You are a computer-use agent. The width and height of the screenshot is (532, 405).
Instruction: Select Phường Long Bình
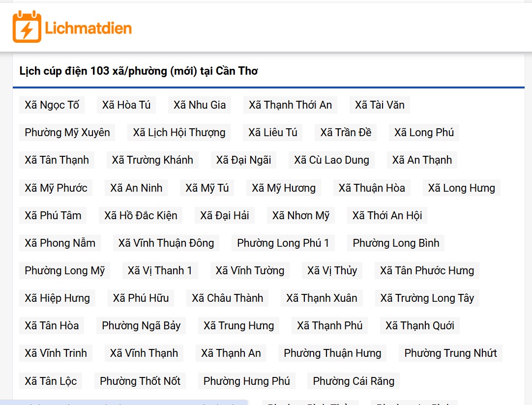point(396,243)
